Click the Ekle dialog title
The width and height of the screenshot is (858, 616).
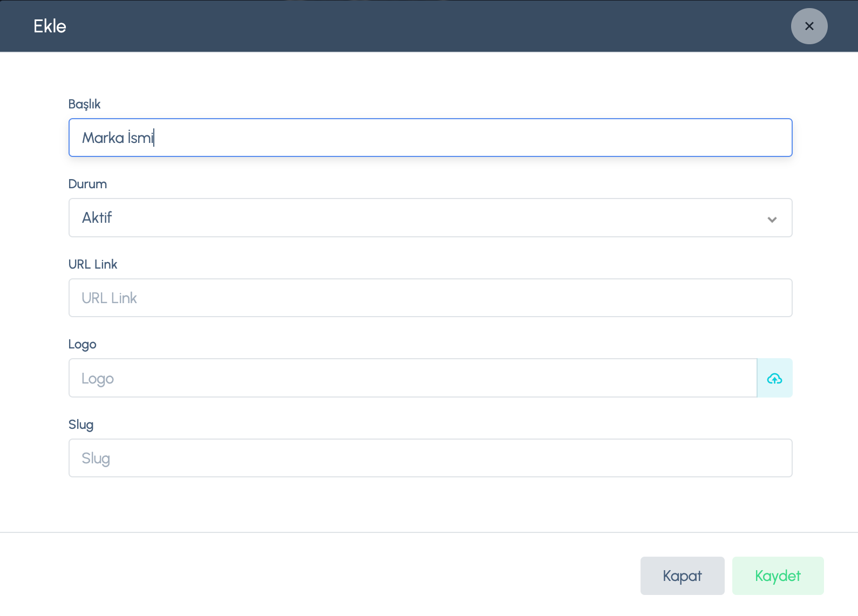click(x=50, y=26)
